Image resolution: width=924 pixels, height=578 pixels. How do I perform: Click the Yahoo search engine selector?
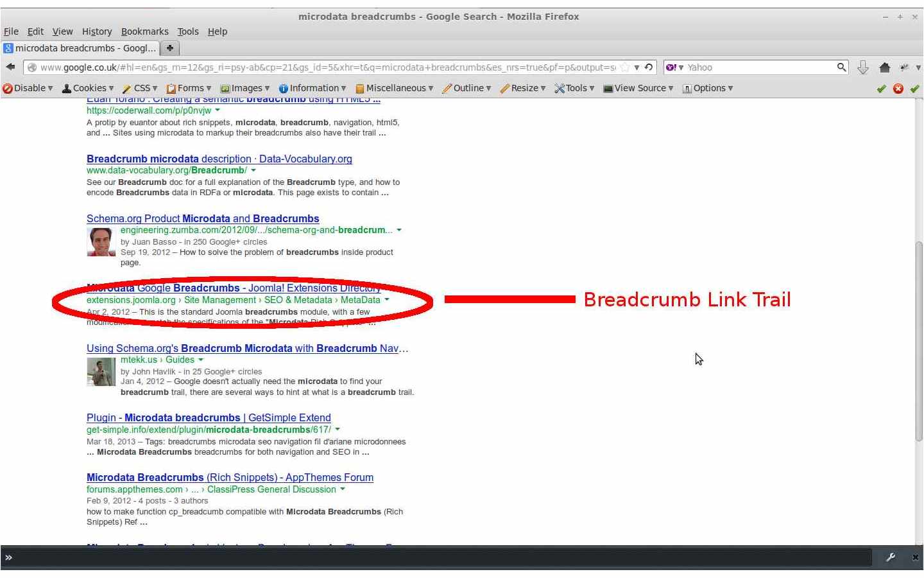pos(672,67)
